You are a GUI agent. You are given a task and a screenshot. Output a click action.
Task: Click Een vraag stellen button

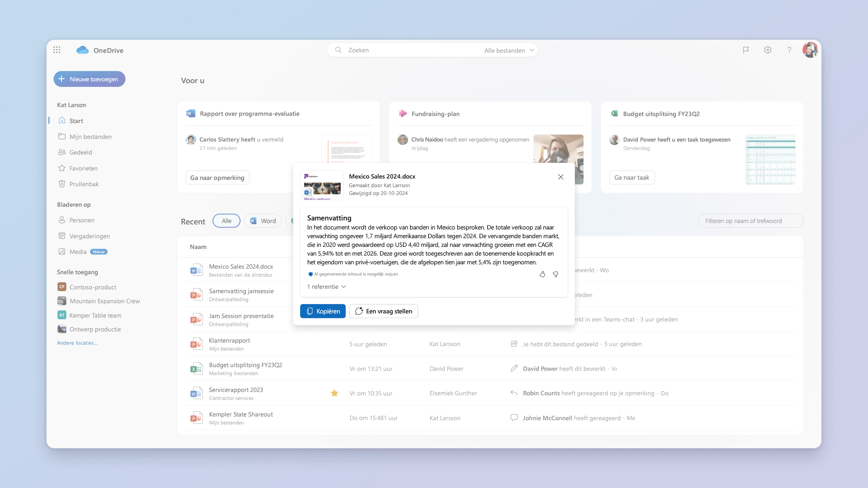point(383,310)
